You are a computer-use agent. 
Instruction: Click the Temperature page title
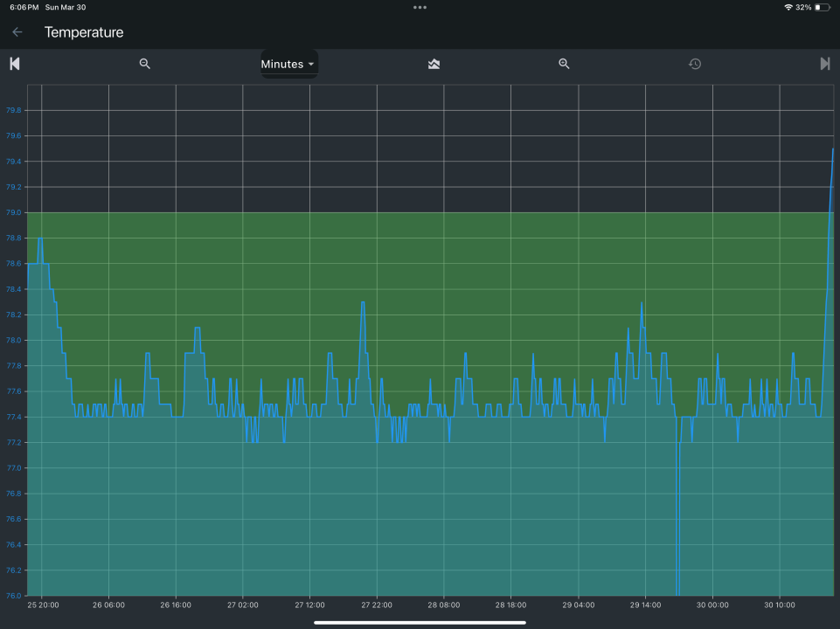[x=84, y=32]
